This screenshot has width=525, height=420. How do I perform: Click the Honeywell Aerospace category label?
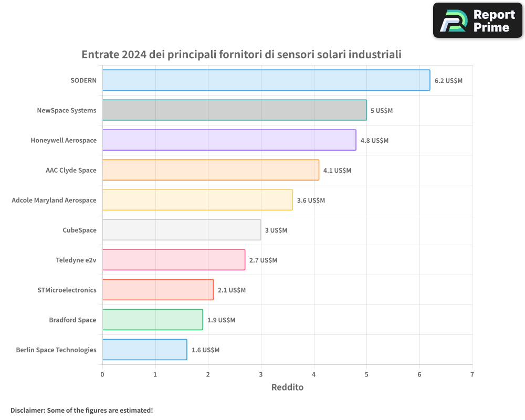[x=65, y=140]
